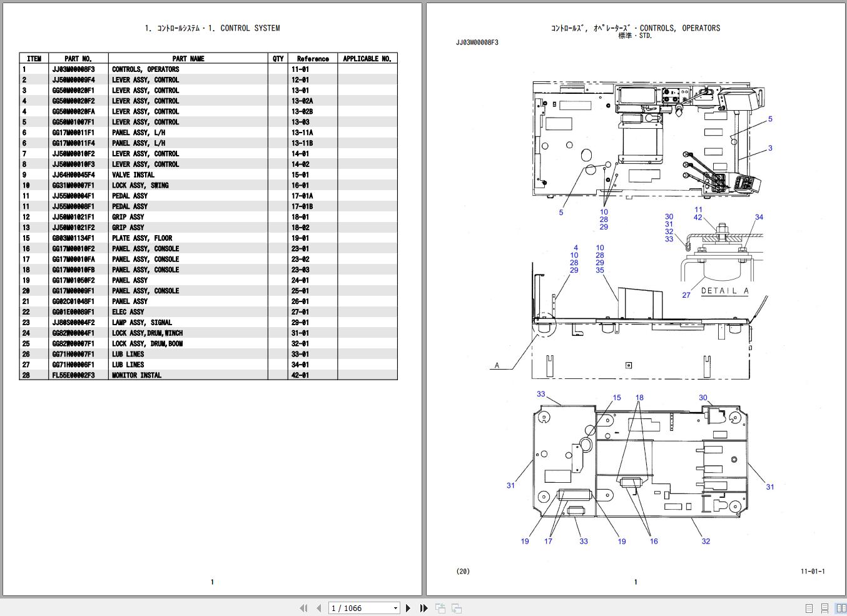Click part name LAMP ASSY, SIGNAL
Screen dimensions: 847x616
pos(142,323)
